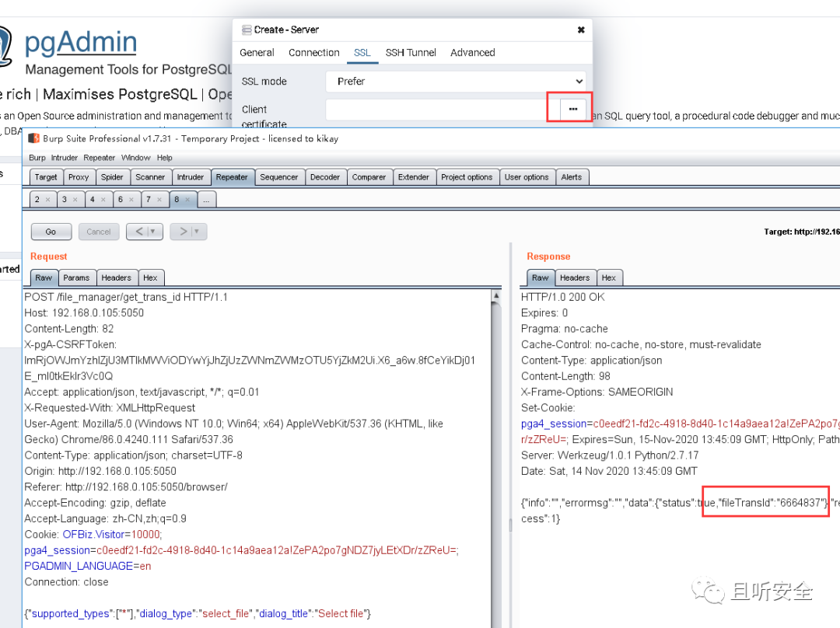Open the Project options tab
The width and height of the screenshot is (840, 628).
click(467, 177)
